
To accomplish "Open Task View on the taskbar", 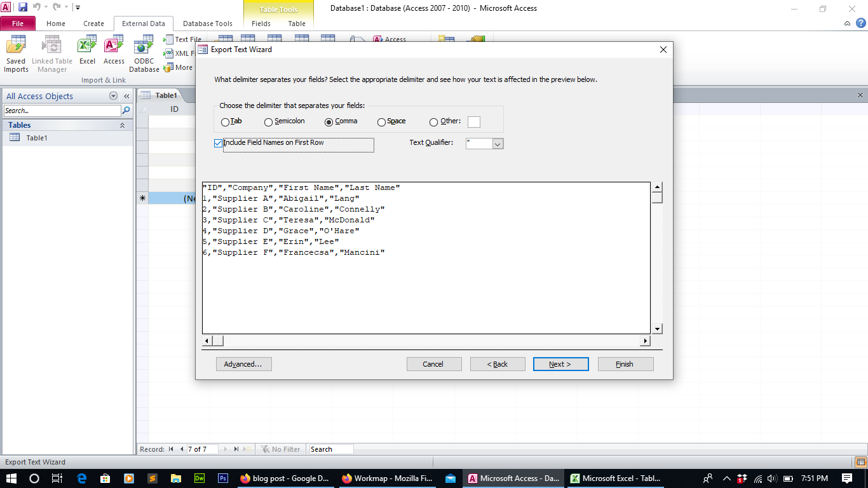I will click(x=57, y=478).
